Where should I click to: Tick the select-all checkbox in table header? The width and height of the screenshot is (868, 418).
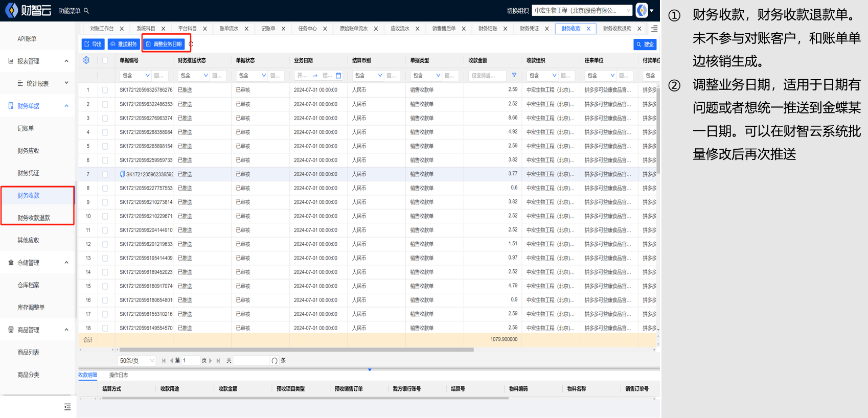point(105,60)
